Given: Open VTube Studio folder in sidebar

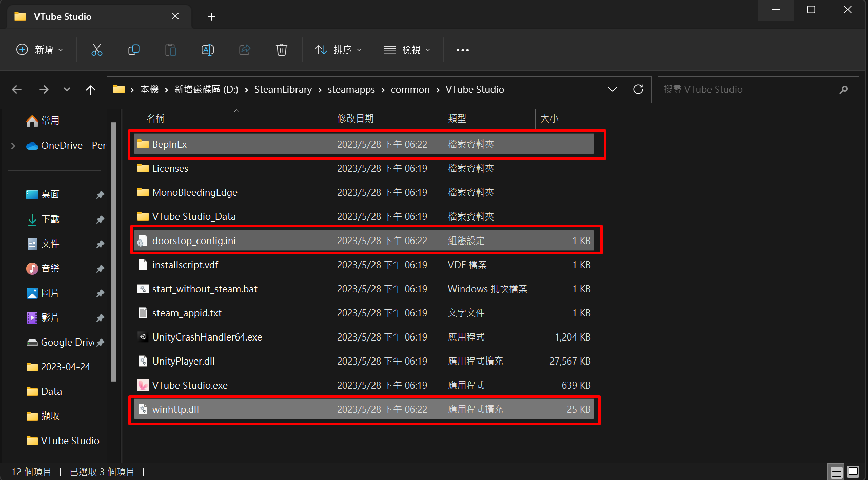Looking at the screenshot, I should pos(63,441).
